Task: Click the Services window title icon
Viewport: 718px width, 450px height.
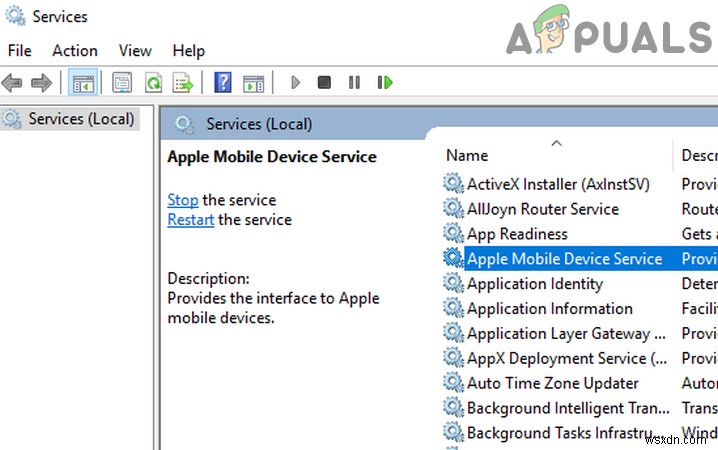Action: point(15,15)
